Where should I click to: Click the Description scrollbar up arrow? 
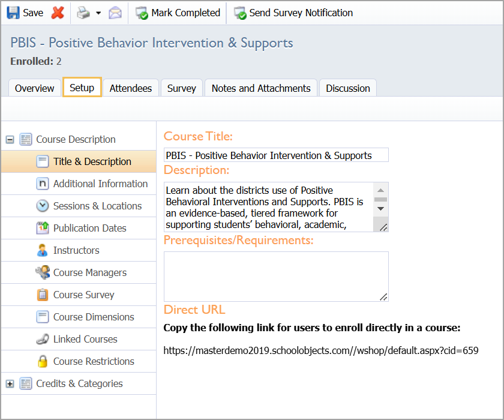380,190
